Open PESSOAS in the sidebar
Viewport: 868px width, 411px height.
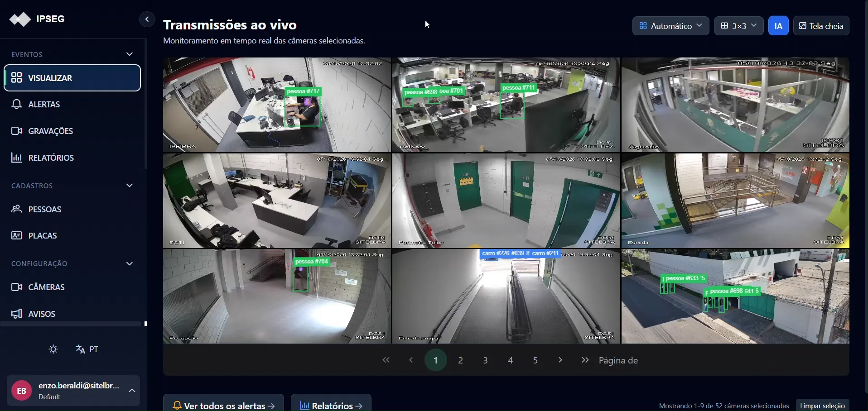[72, 209]
